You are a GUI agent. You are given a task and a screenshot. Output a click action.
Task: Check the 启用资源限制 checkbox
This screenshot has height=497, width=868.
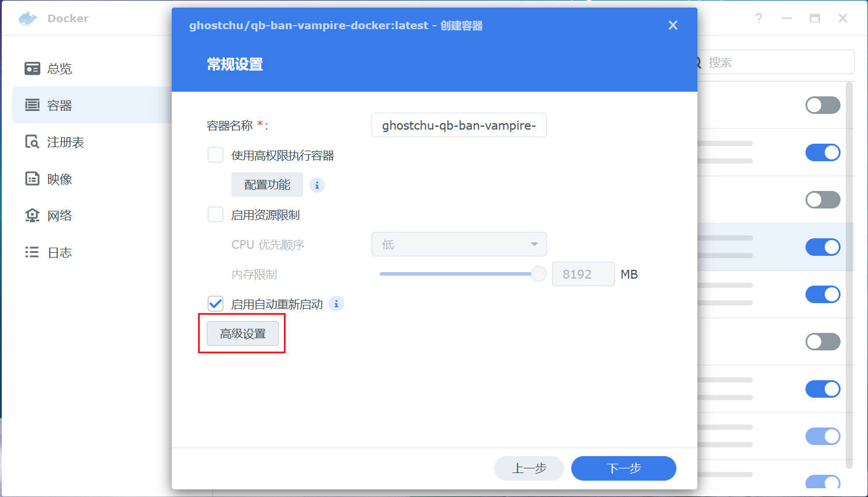point(216,215)
